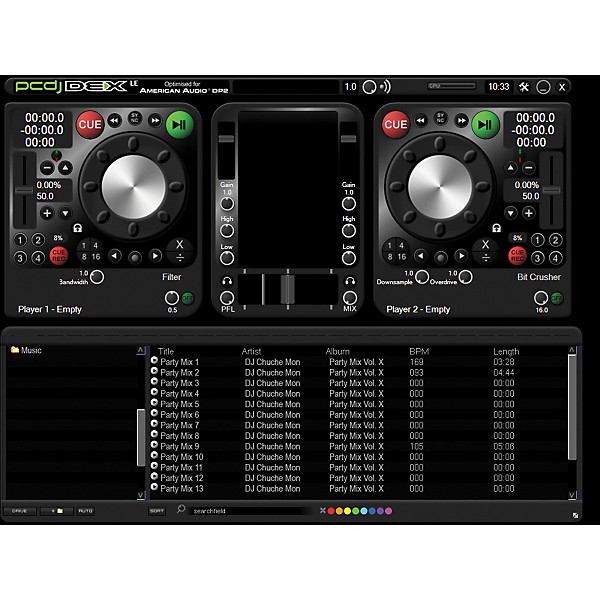Click Player 2 Overdrive knob
600x600 pixels.
tap(465, 277)
